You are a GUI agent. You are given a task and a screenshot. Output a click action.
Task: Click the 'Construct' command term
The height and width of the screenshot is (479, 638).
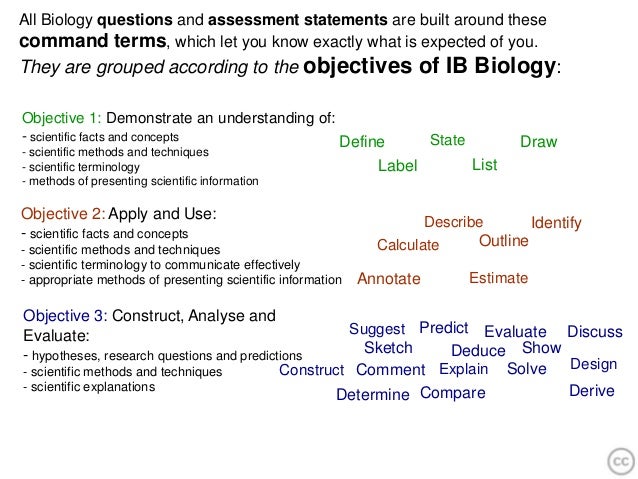[311, 370]
